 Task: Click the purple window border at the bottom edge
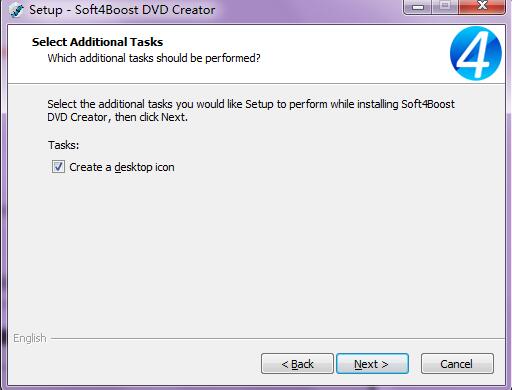pos(256,387)
